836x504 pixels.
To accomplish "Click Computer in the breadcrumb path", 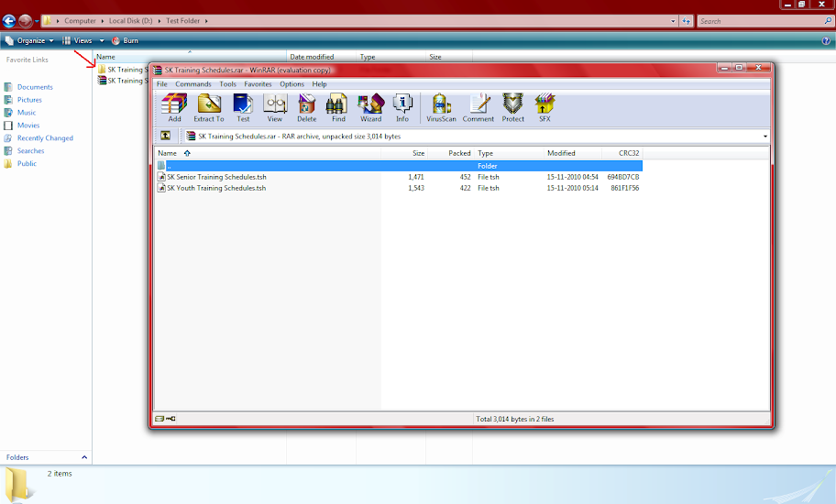I will pos(80,21).
